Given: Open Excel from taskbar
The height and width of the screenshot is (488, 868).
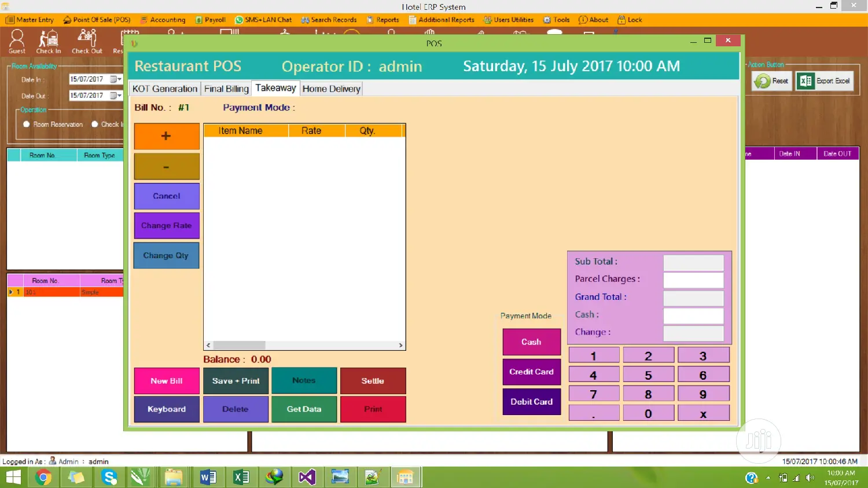Looking at the screenshot, I should [x=241, y=478].
